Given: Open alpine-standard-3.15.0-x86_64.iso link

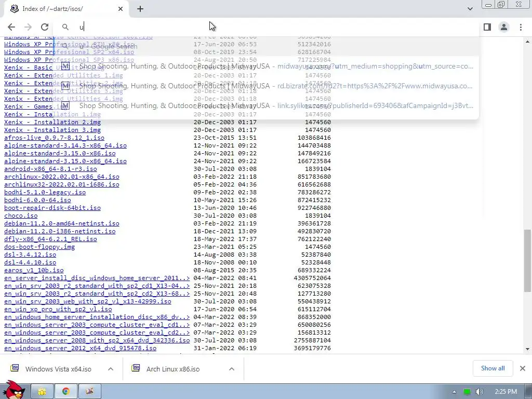Looking at the screenshot, I should pos(65,161).
